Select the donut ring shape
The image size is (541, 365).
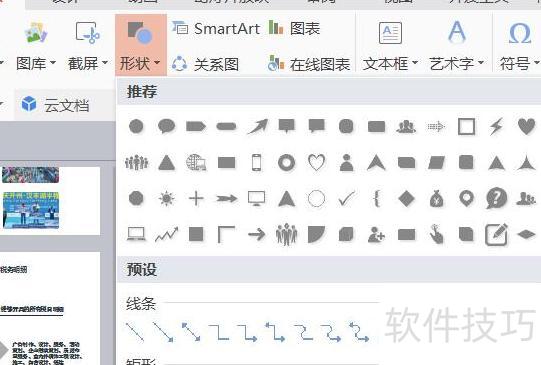click(x=286, y=162)
